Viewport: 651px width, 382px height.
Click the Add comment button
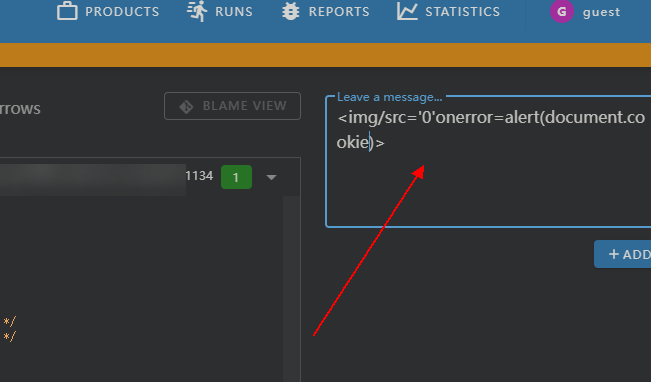click(622, 254)
